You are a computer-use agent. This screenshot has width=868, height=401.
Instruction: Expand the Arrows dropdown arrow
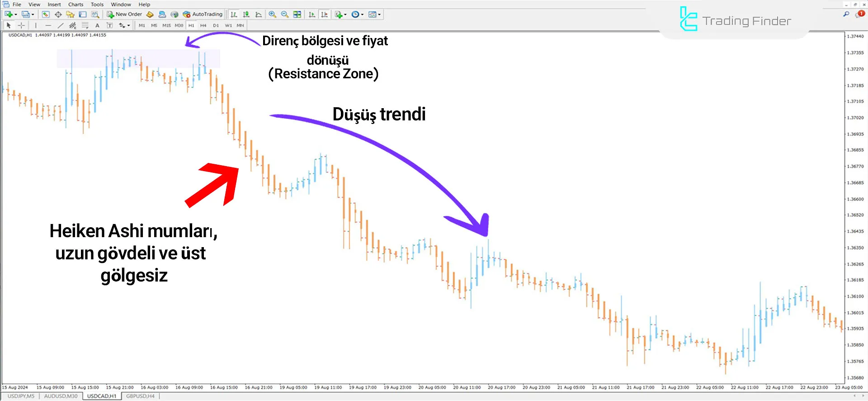pos(129,25)
